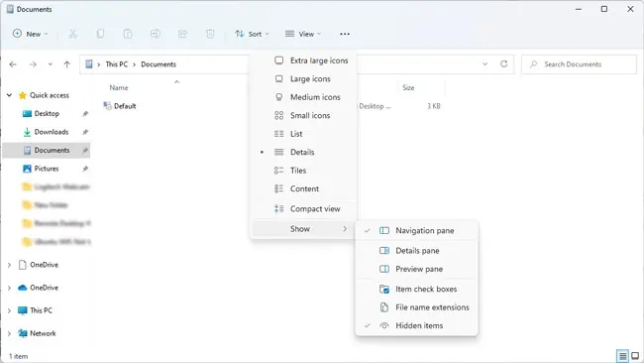This screenshot has height=363, width=644.
Task: Expand the blue cloud OneDrive node
Action: [9, 288]
